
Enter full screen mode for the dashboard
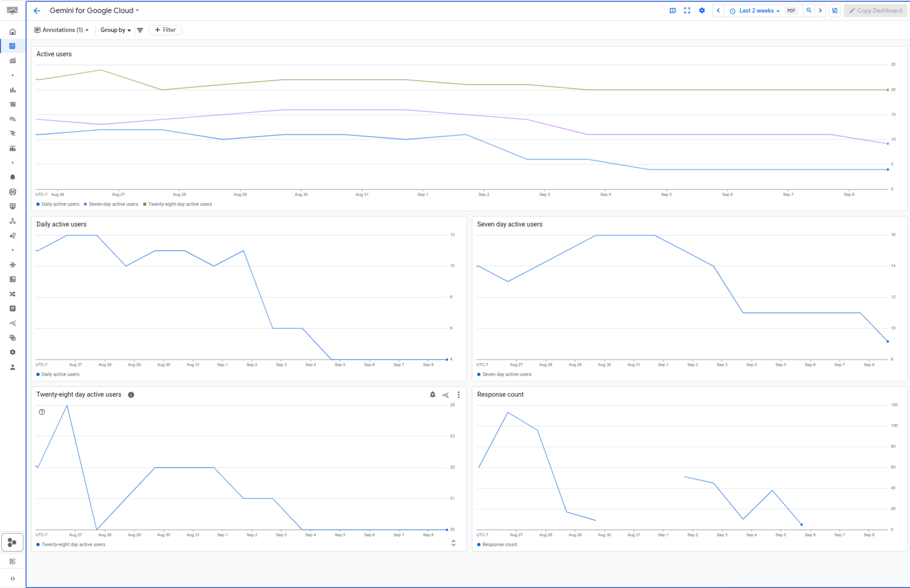tap(687, 10)
